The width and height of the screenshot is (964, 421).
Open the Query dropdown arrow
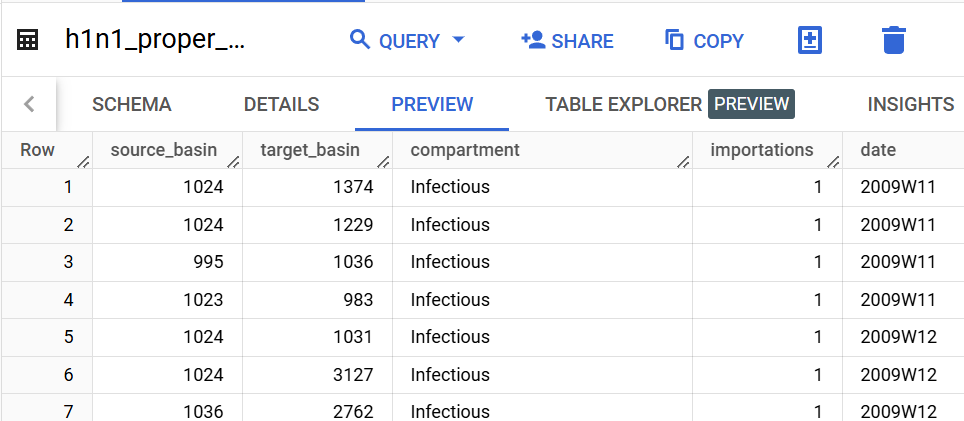[459, 40]
